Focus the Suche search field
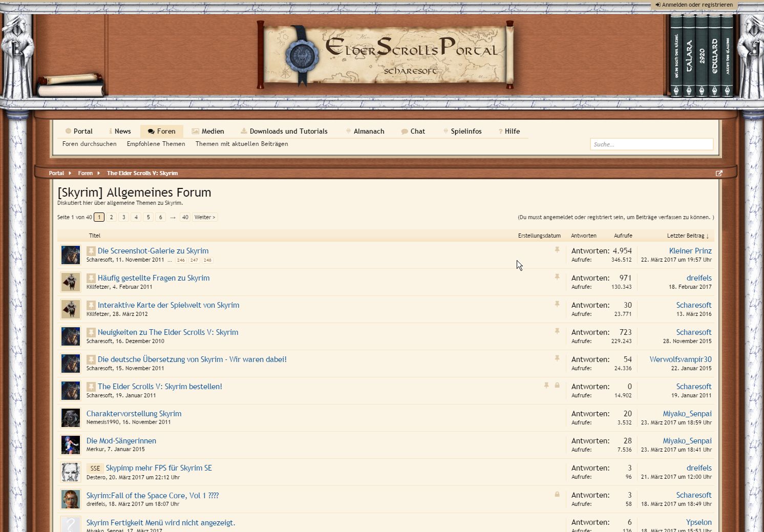Image resolution: width=764 pixels, height=532 pixels. click(x=651, y=144)
